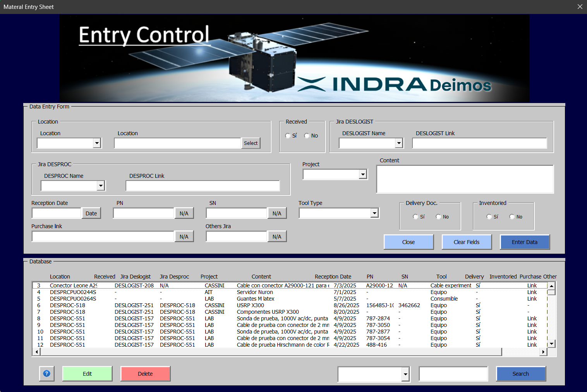Image resolution: width=587 pixels, height=392 pixels.
Task: Set PN to N/A
Action: point(184,213)
